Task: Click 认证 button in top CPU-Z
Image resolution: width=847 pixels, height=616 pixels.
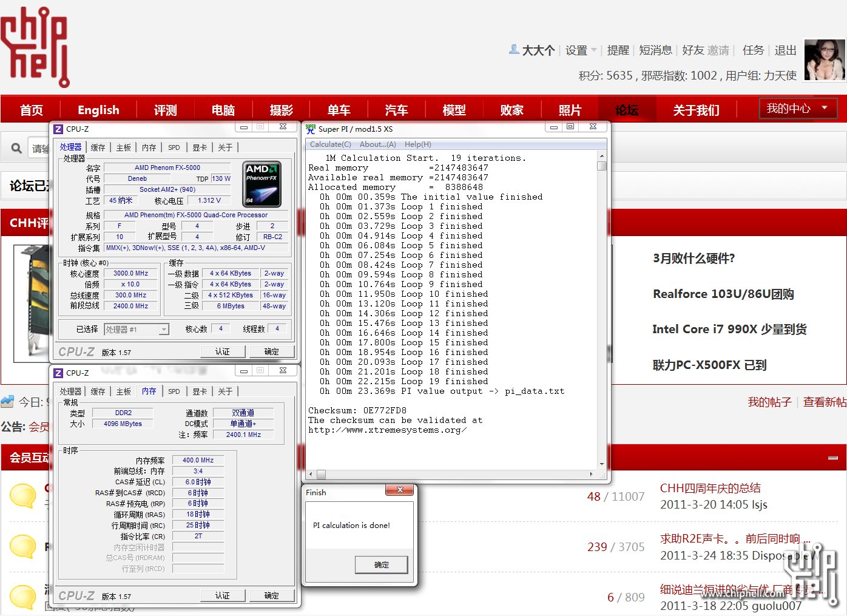Action: [223, 351]
